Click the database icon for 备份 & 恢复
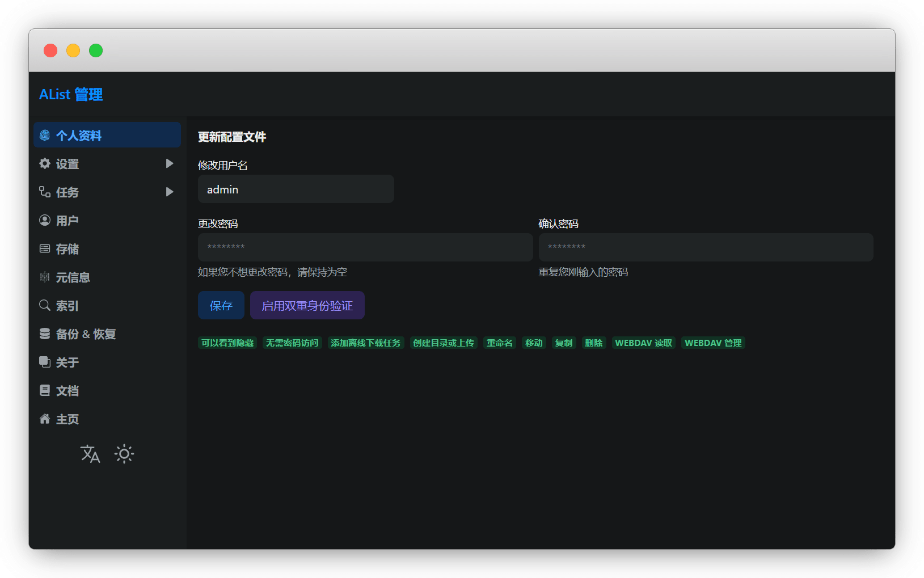This screenshot has height=578, width=924. 45,334
